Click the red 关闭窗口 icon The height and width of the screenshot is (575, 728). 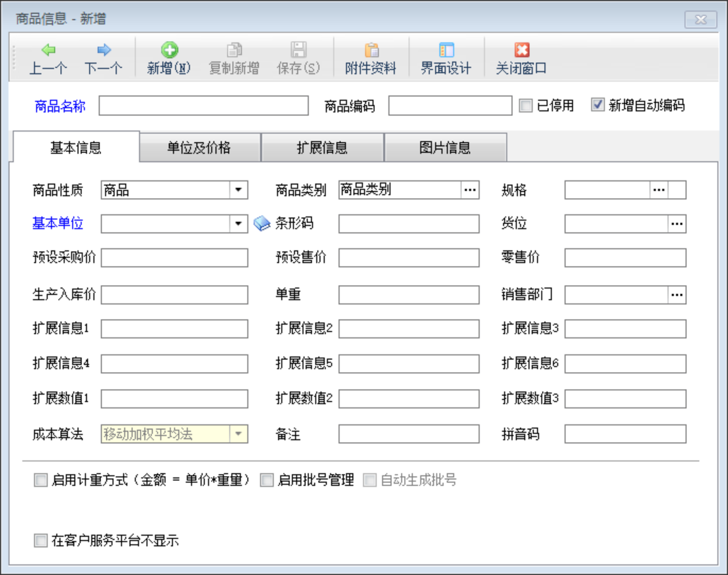521,51
